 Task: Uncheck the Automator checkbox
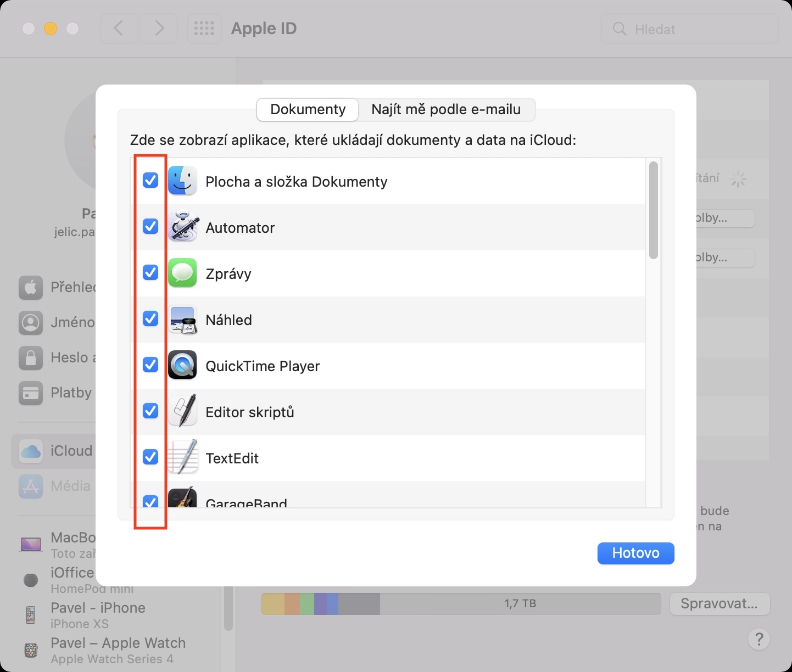coord(150,226)
